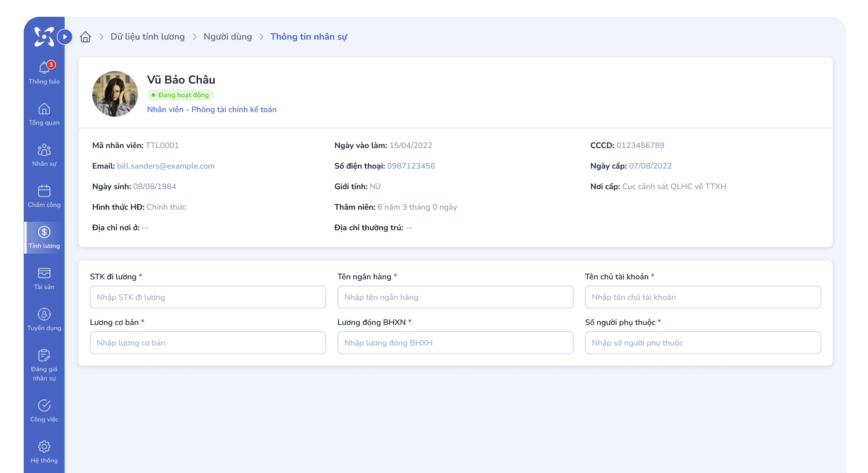Focus the Tên chủ tài khoản field
868x473 pixels.
click(x=703, y=297)
